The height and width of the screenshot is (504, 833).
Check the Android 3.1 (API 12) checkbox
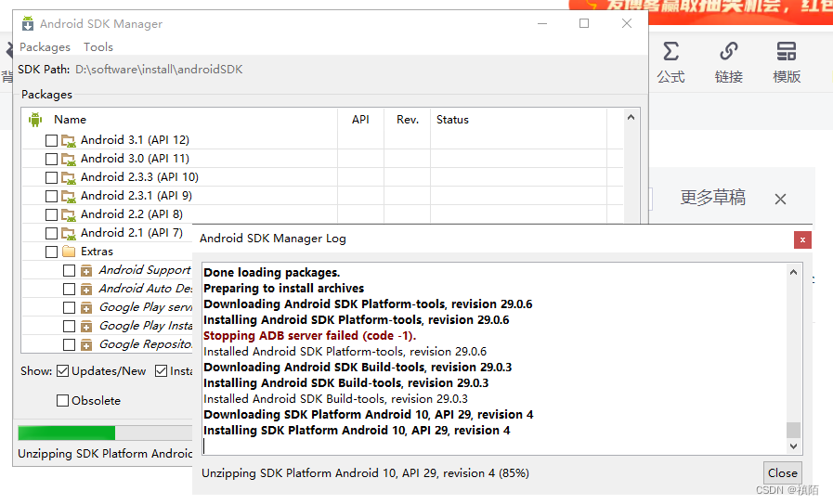tap(51, 141)
